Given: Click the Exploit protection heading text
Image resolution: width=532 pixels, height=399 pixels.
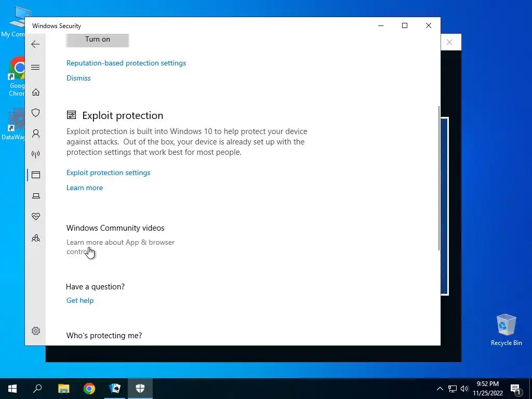Looking at the screenshot, I should 123,115.
